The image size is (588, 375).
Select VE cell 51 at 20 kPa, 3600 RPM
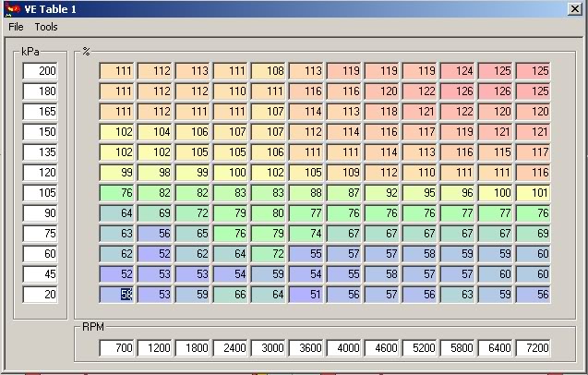[x=306, y=294]
